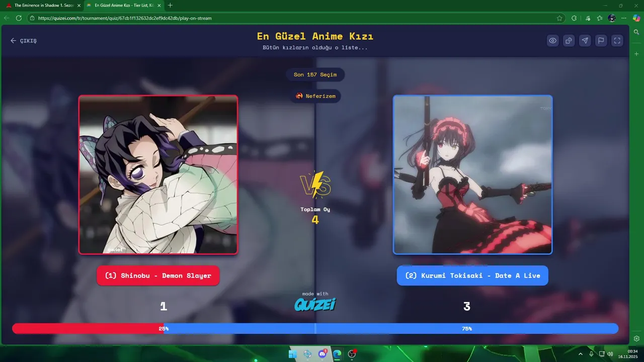Close The Eminence in Shadow tab
Screen dimensions: 644x362
tap(78, 5)
